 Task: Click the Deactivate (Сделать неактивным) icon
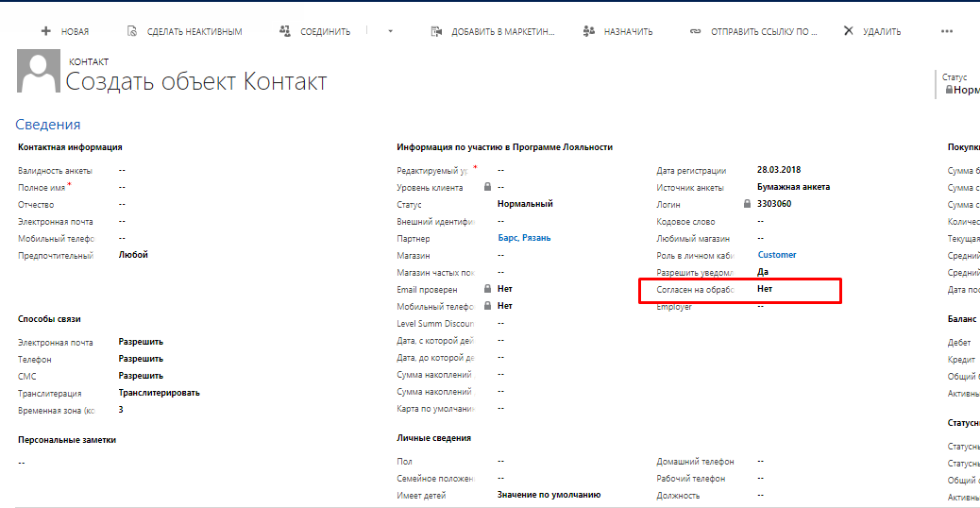pos(131,31)
